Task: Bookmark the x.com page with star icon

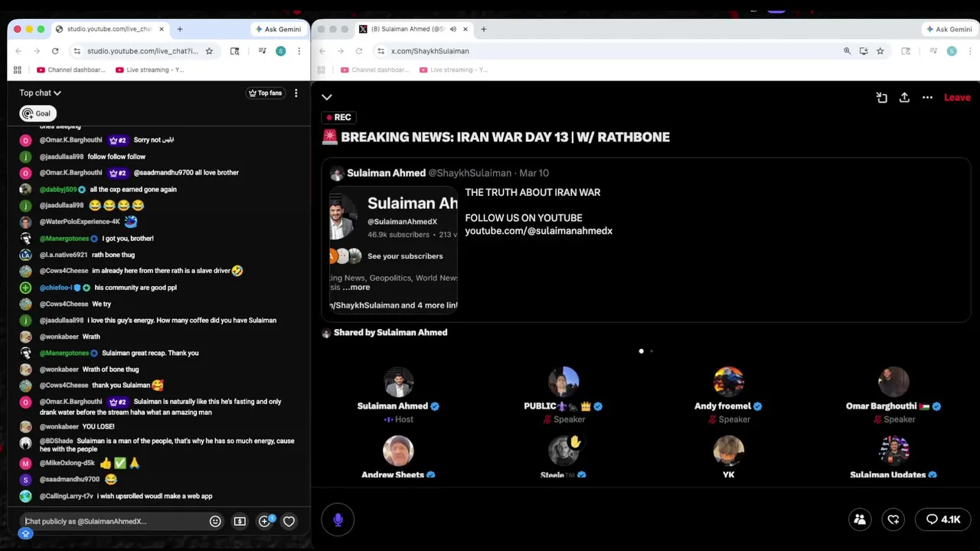Action: pyautogui.click(x=880, y=51)
